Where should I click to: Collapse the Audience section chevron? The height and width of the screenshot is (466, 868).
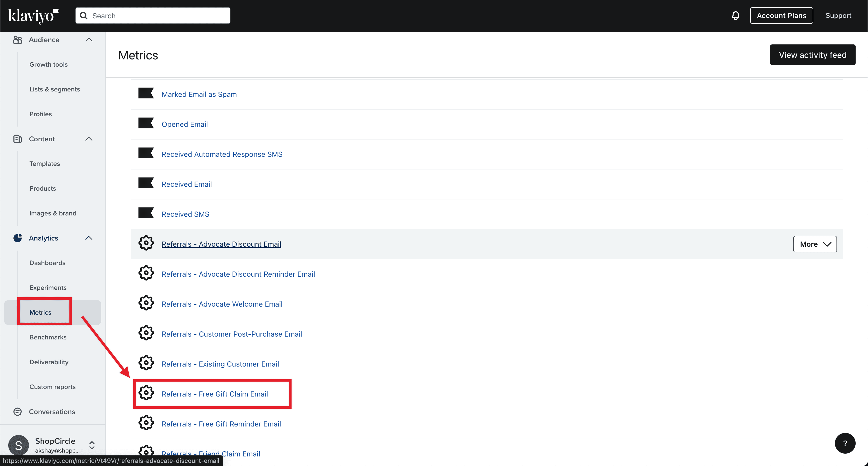click(x=89, y=40)
